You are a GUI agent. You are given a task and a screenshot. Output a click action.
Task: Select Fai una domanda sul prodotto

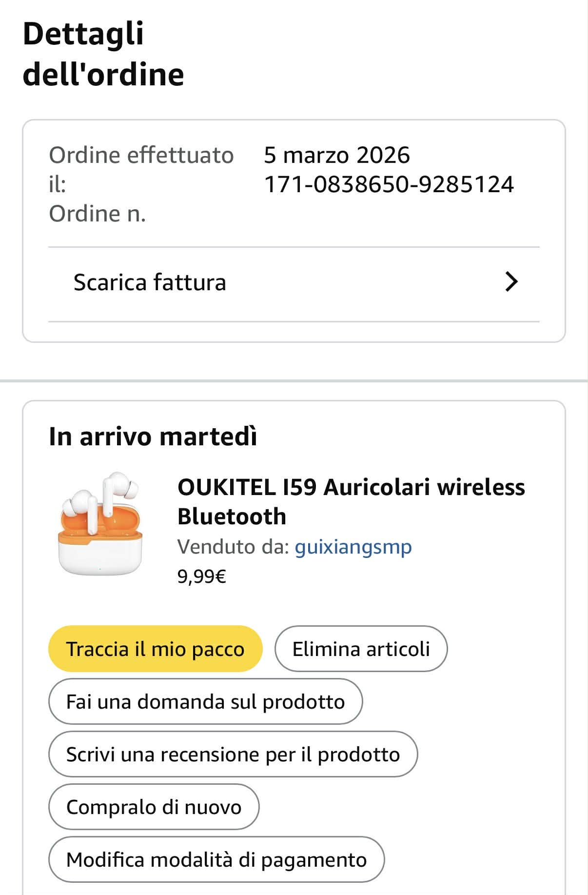click(x=205, y=702)
